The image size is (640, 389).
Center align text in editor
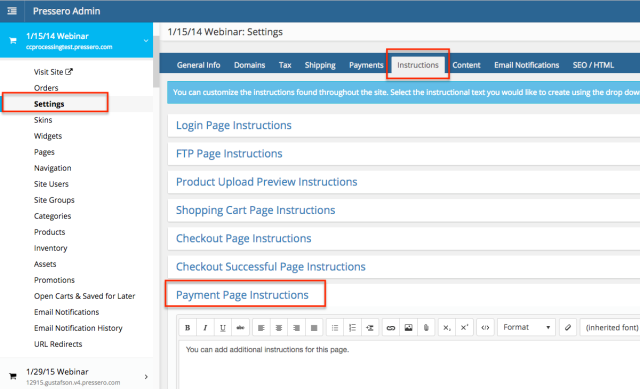click(x=279, y=327)
